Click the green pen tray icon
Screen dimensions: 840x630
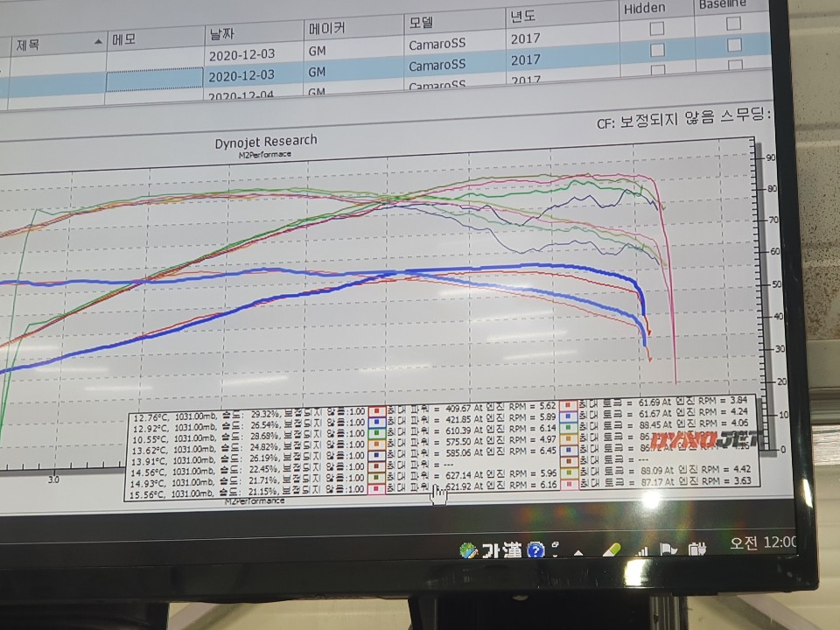click(x=612, y=550)
